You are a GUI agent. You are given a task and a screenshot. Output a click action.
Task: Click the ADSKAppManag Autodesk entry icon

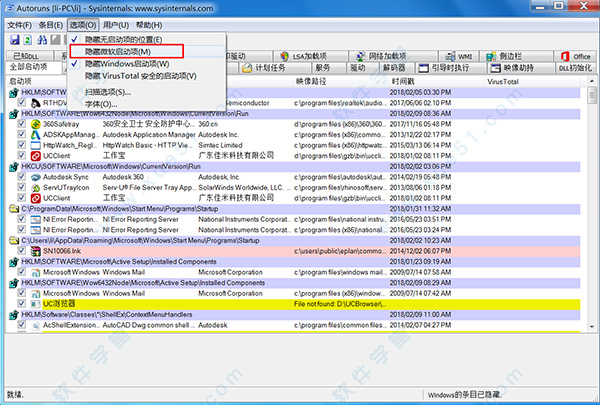click(36, 135)
